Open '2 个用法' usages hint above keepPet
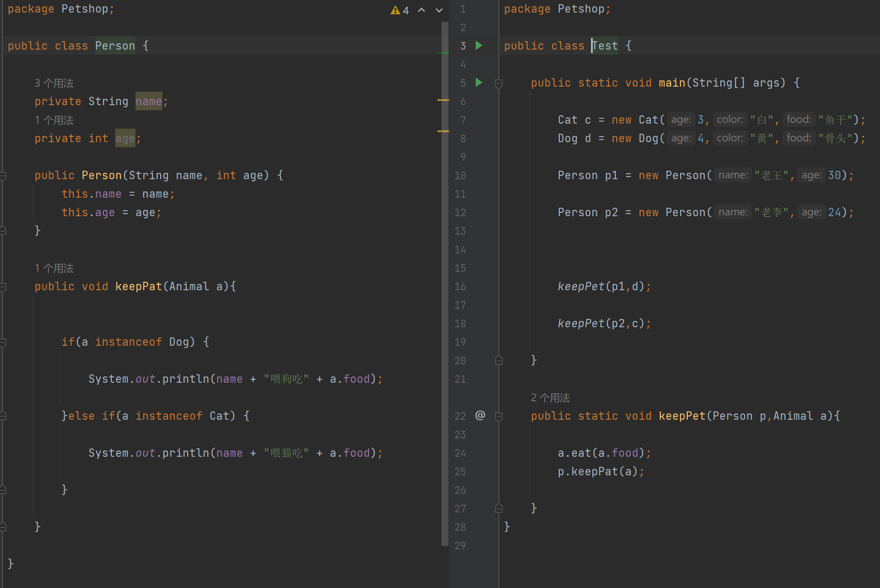Image resolution: width=880 pixels, height=588 pixels. tap(550, 398)
